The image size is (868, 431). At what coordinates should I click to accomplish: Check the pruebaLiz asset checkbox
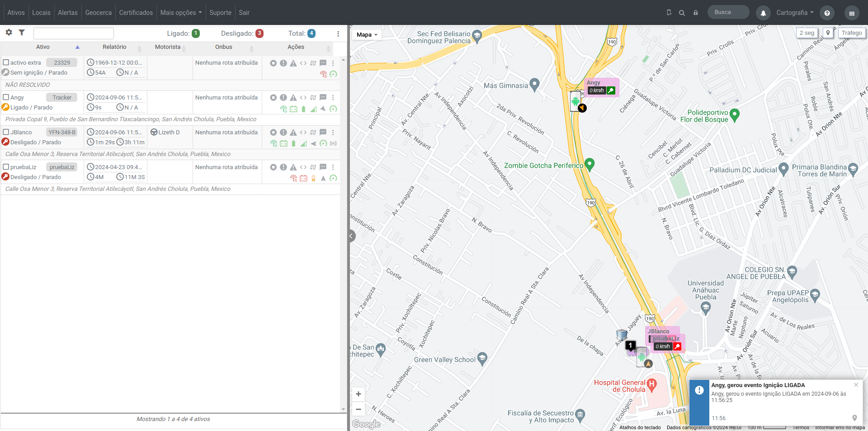pyautogui.click(x=6, y=167)
